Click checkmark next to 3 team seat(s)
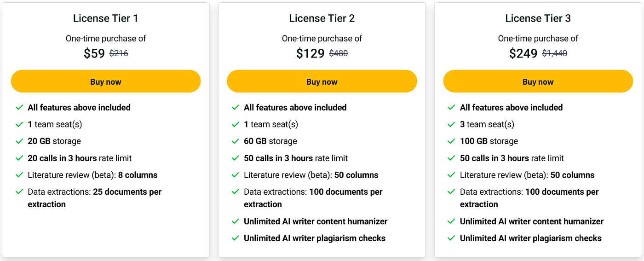 [x=452, y=124]
